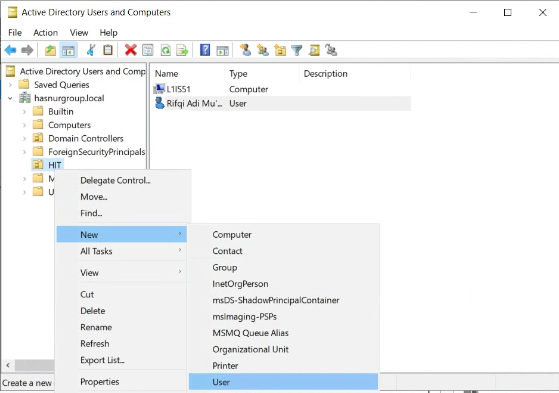Screen dimensions: 559x393
Task: Open the Help menu
Action: click(108, 33)
